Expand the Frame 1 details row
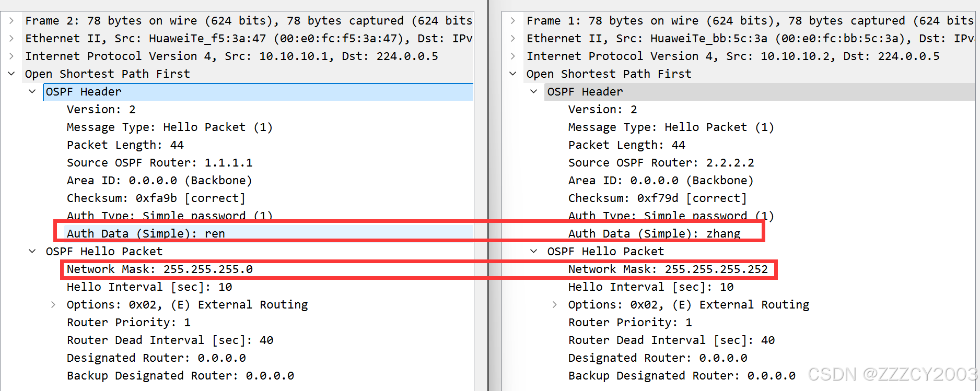Screen dimensions: 980x391 (x=513, y=21)
